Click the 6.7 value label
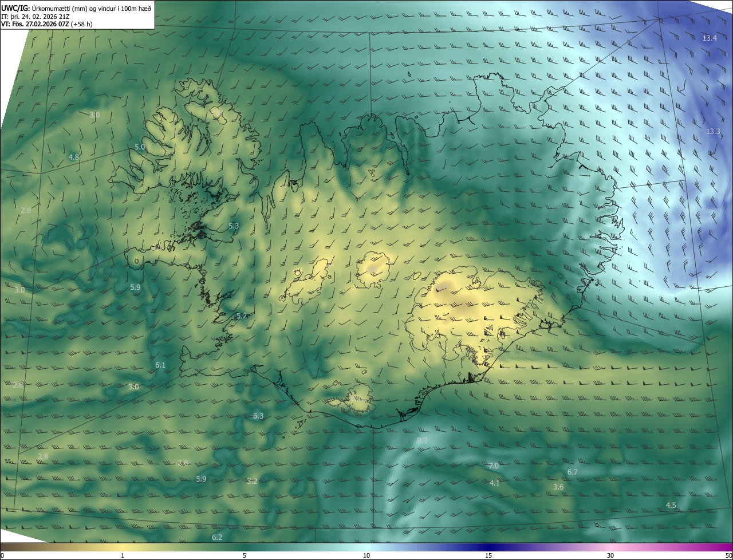The image size is (733, 560). point(573,472)
